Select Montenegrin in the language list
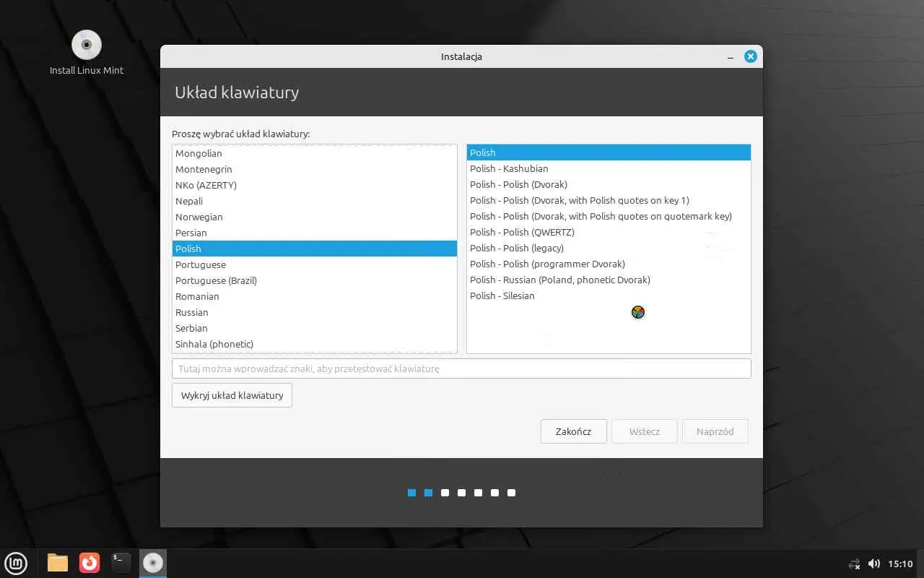924x578 pixels. (x=315, y=169)
